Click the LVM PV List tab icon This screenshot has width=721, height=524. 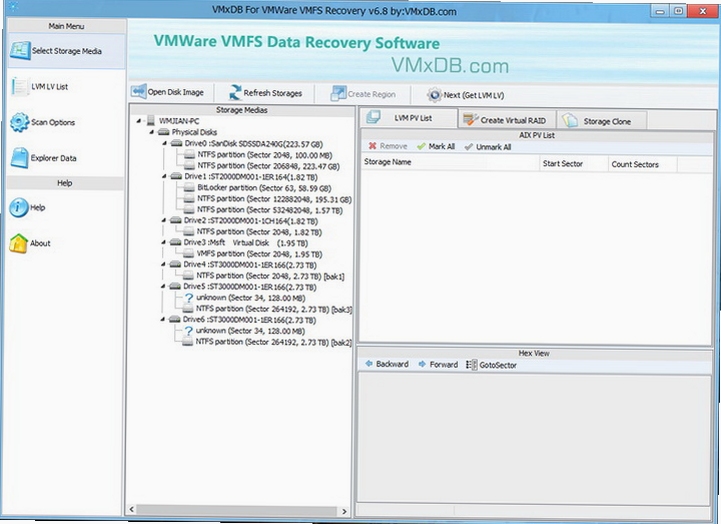pyautogui.click(x=373, y=117)
